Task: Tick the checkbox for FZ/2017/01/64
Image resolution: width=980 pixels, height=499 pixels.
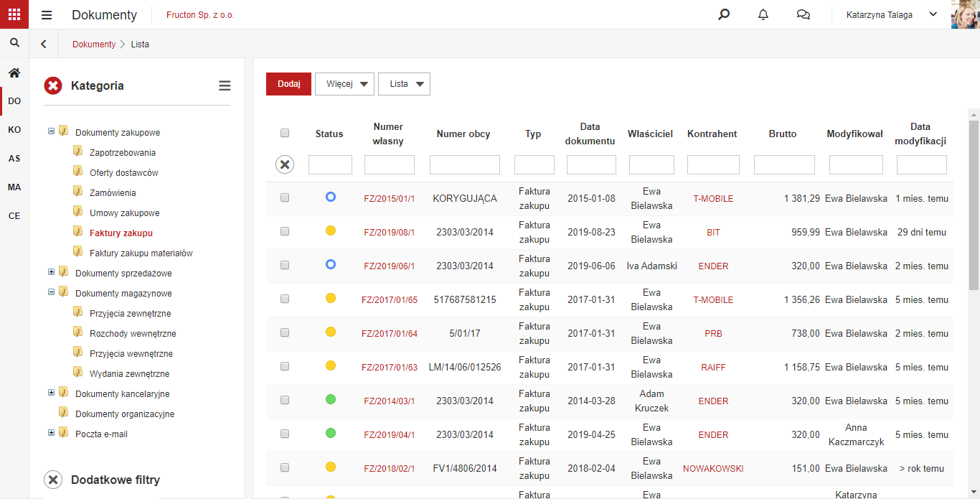Action: point(285,332)
